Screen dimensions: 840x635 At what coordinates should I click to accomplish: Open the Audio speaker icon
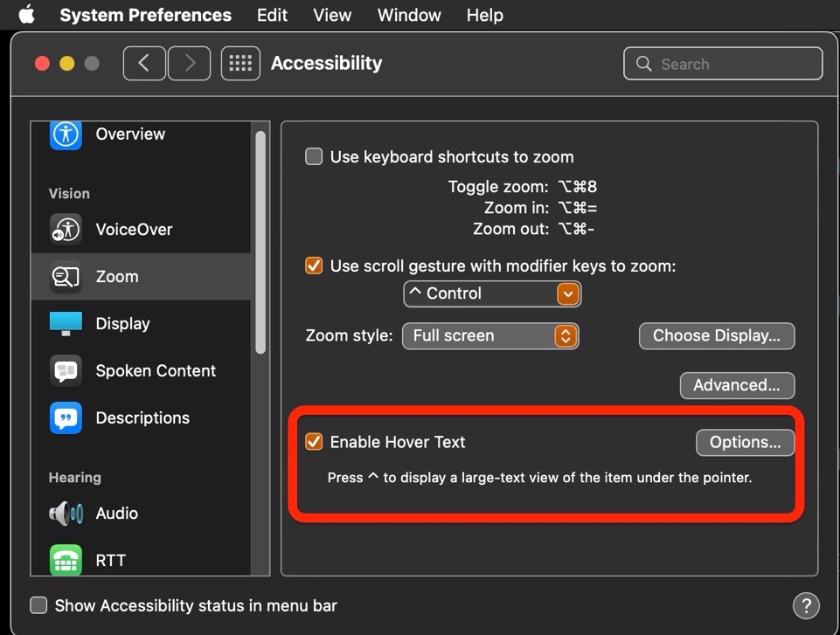(66, 513)
